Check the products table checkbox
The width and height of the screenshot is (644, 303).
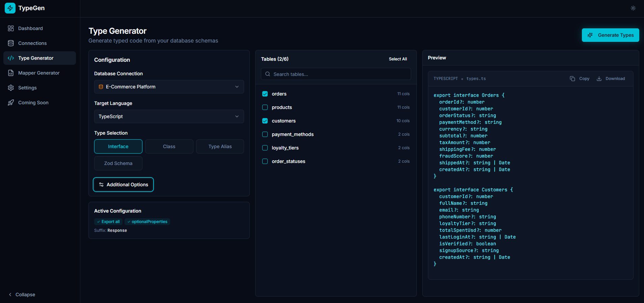click(x=265, y=107)
